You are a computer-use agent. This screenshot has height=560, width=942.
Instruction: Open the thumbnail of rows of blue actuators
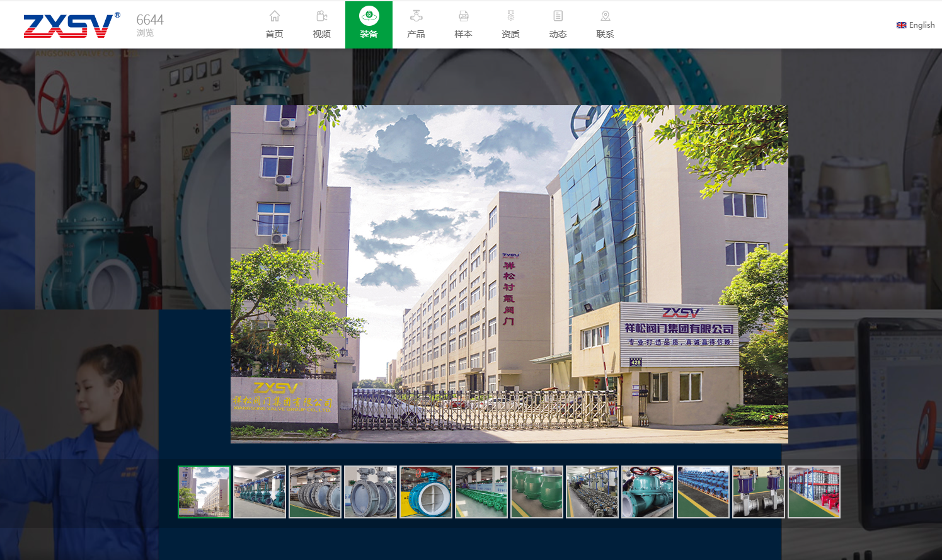703,492
